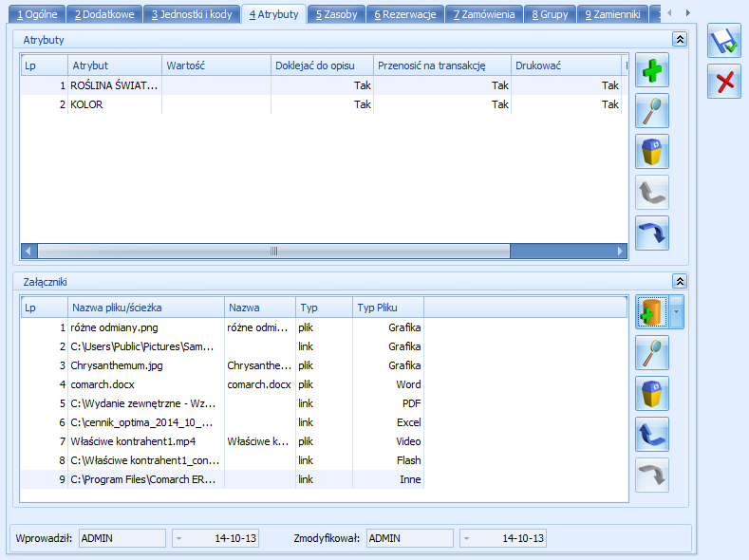Sort by Atrybut column header
The width and height of the screenshot is (749, 560).
click(115, 65)
